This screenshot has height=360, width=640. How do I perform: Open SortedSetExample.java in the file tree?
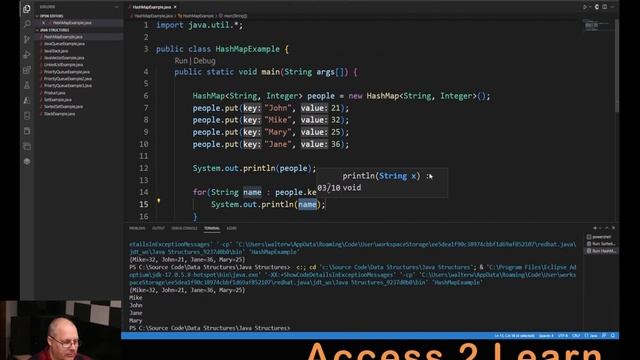point(63,107)
